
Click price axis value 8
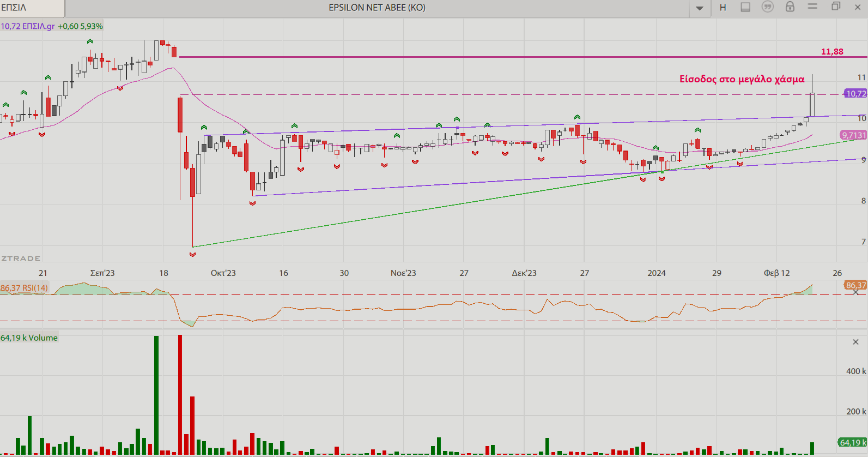pos(863,201)
